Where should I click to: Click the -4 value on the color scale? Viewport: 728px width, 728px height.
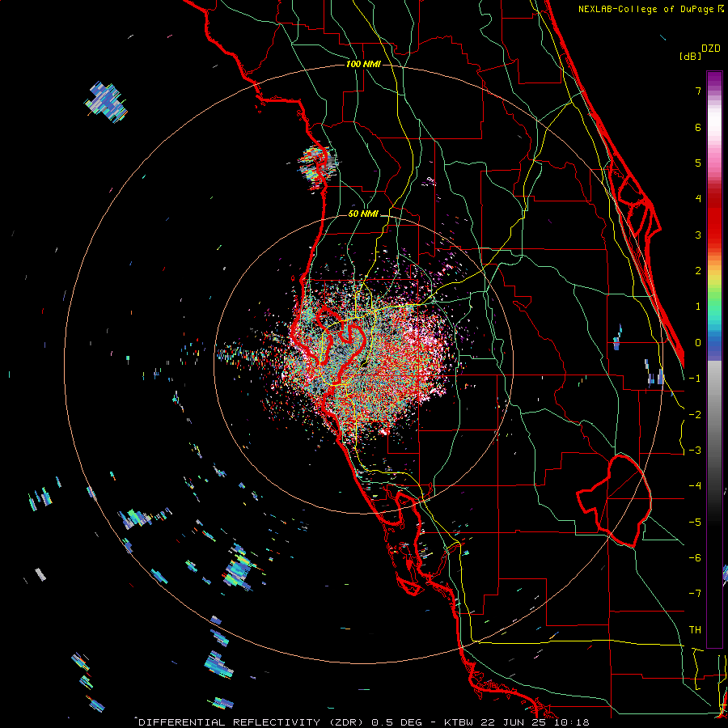point(695,486)
